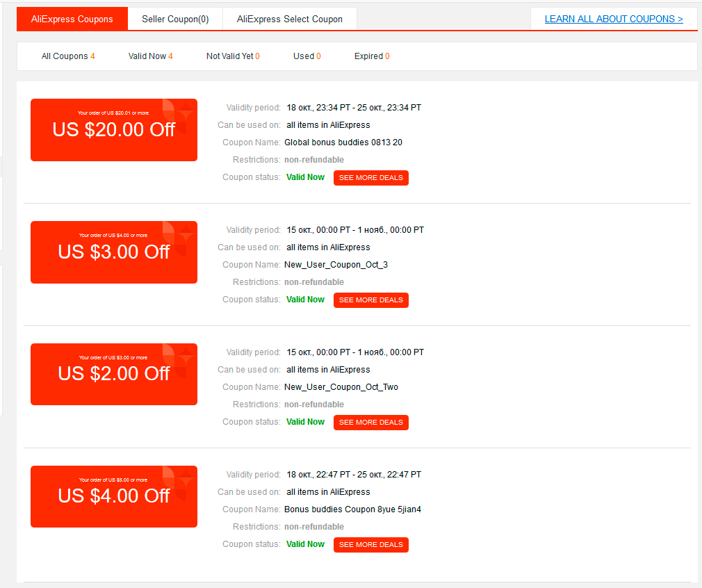Select the US $4.00 Off coupon card

pyautogui.click(x=114, y=497)
